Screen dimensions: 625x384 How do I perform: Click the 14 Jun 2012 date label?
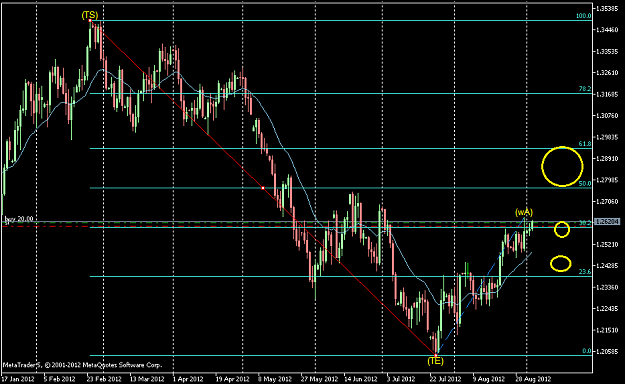(x=361, y=379)
